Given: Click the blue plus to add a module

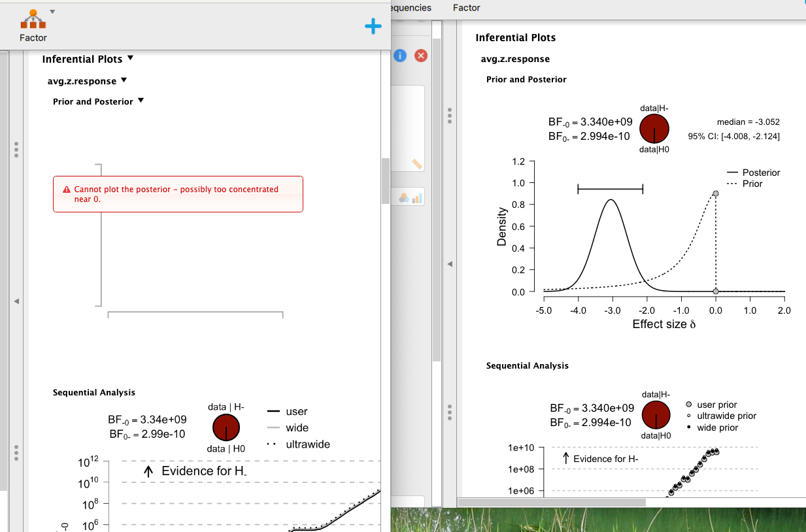Looking at the screenshot, I should coord(373,26).
